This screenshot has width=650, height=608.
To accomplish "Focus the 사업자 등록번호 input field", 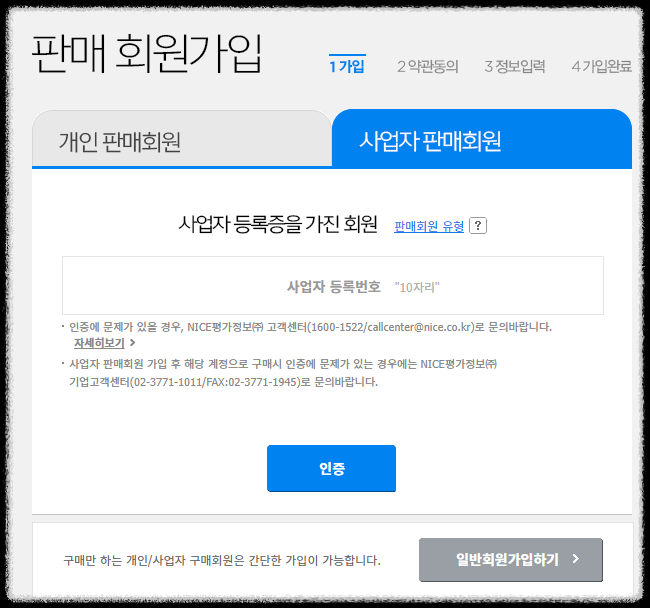I will point(333,286).
